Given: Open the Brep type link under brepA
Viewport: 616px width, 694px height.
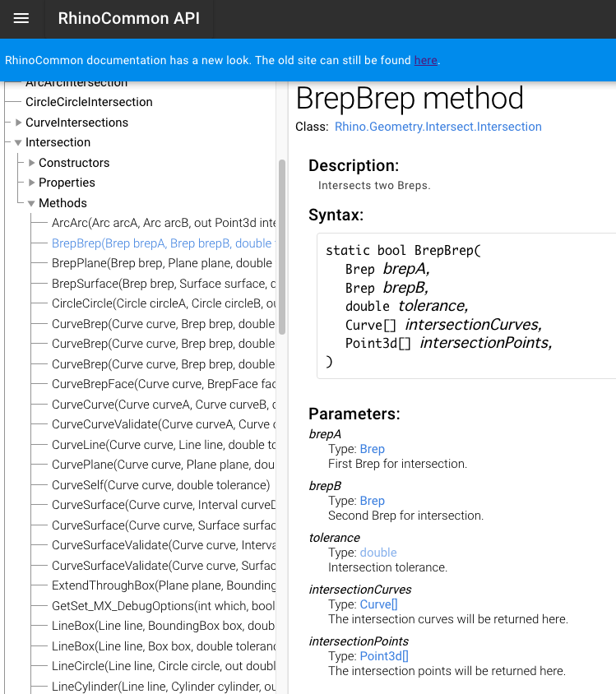Looking at the screenshot, I should click(x=373, y=449).
